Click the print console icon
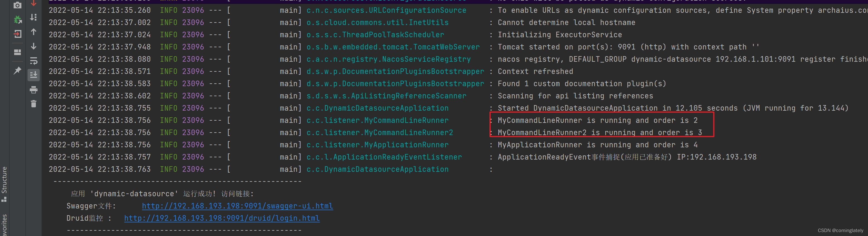This screenshot has width=868, height=236. [x=34, y=90]
